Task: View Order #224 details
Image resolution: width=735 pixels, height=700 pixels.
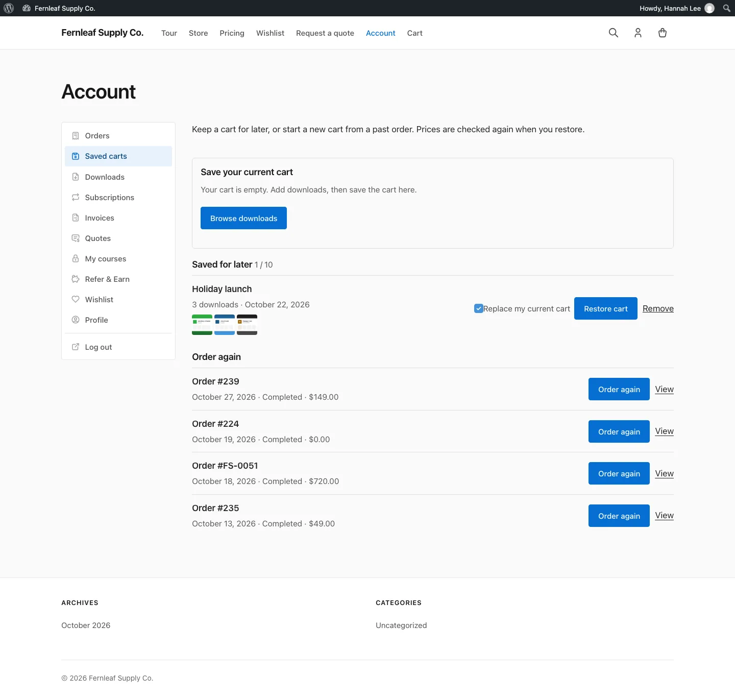Action: click(x=664, y=431)
